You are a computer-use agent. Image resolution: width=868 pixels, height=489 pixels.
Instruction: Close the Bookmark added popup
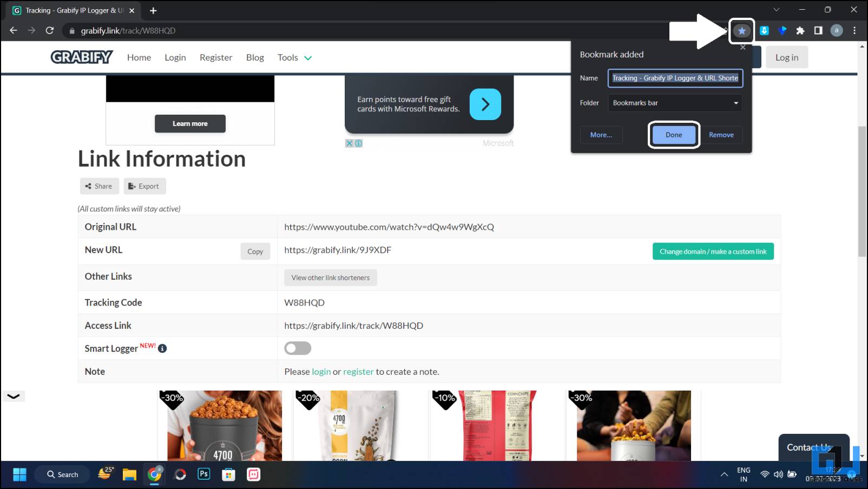coord(743,48)
